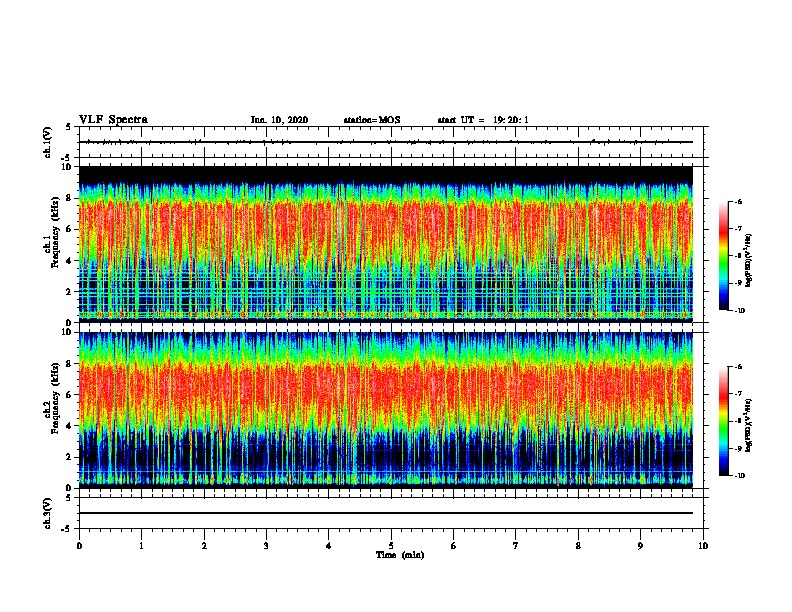This screenshot has width=792, height=612.
Task: Click the "-6" label on ch.2 colorbar
Action: click(x=738, y=367)
